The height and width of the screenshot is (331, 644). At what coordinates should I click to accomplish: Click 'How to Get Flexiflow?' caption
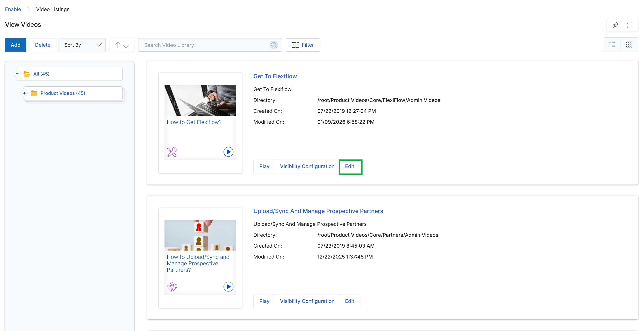tap(194, 122)
